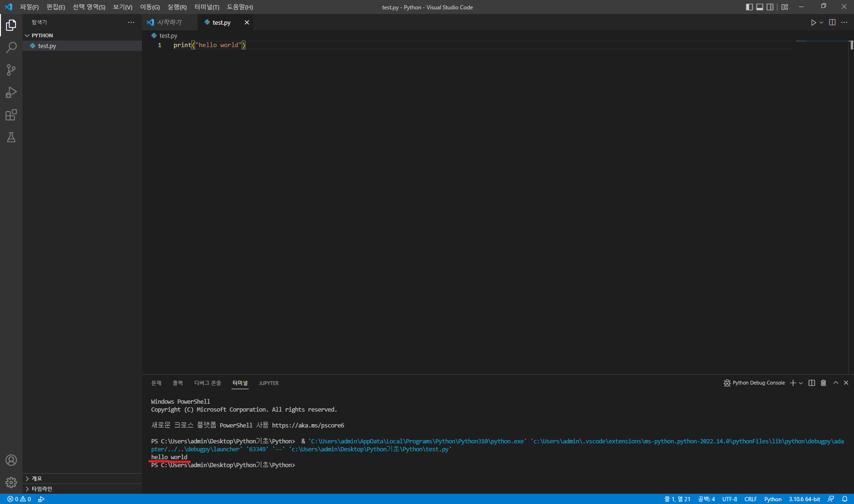Viewport: 854px width, 504px height.
Task: Switch to the 디버그 콘솔 panel tab
Action: tap(208, 383)
